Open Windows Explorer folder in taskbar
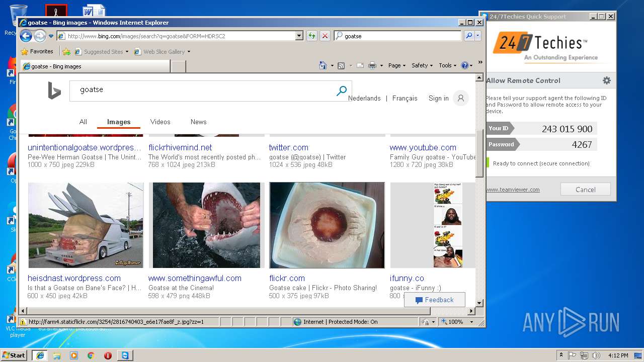 coord(57,355)
